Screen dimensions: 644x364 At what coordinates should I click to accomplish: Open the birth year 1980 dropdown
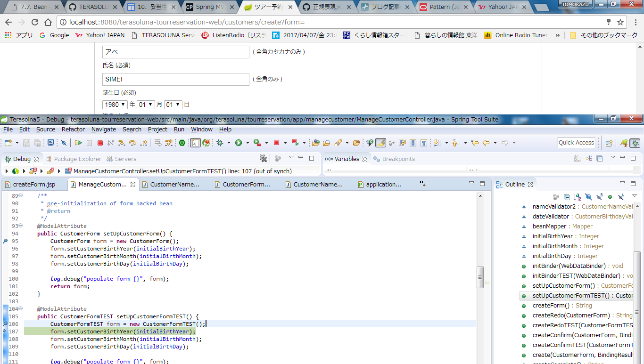115,105
